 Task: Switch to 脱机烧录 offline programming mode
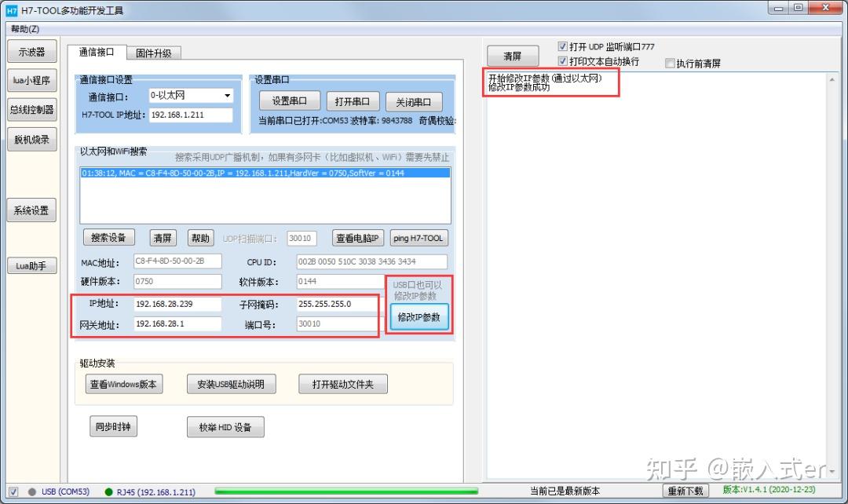coord(31,139)
